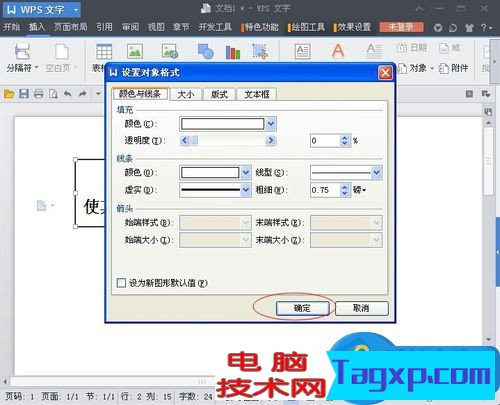The image size is (500, 405).
Task: Click the vertical scrollbar down arrow
Action: (x=488, y=339)
